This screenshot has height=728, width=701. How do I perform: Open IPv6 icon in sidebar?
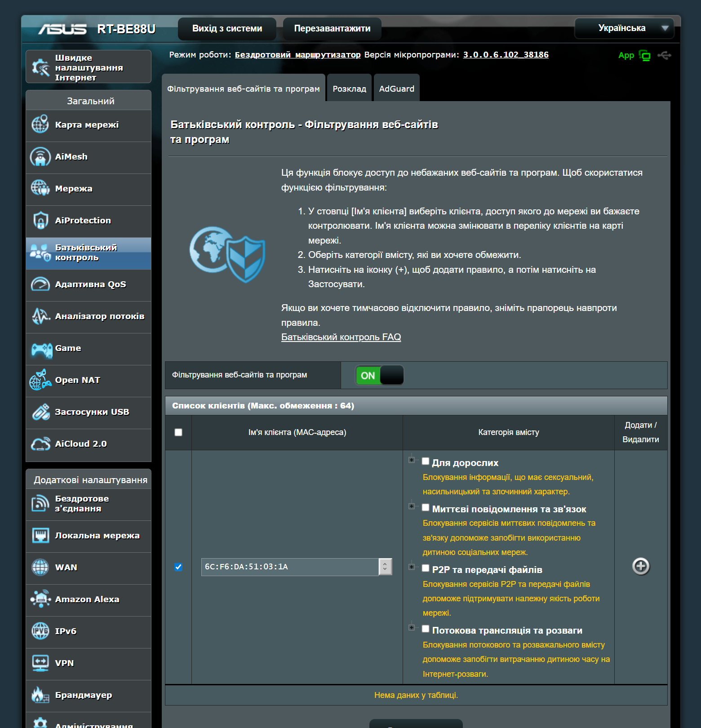[40, 631]
